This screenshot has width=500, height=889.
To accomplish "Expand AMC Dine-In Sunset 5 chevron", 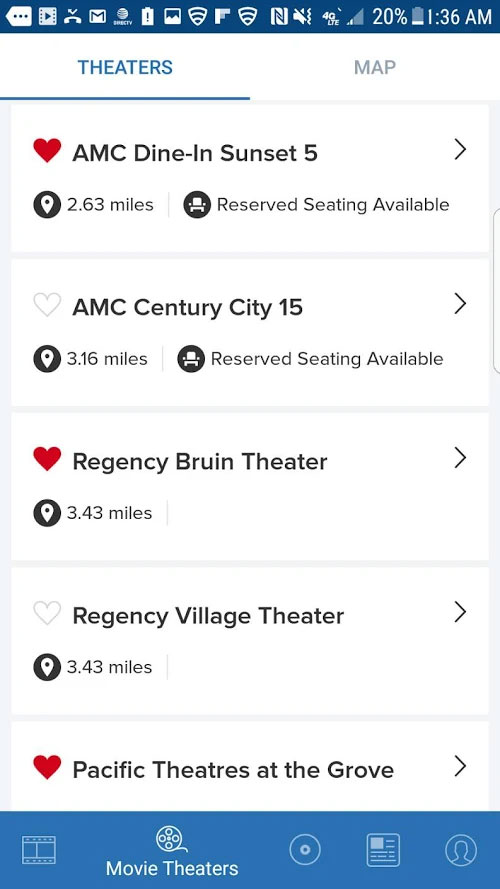I will pos(460,150).
